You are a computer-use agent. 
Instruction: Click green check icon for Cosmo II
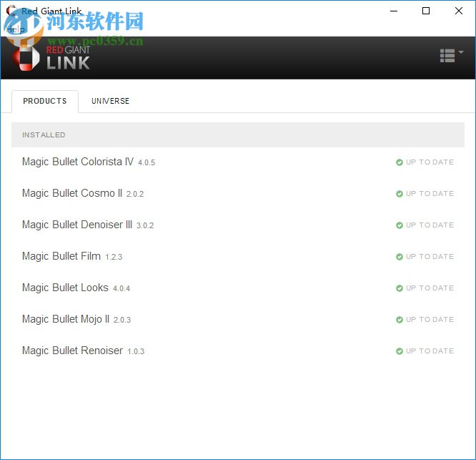point(400,194)
